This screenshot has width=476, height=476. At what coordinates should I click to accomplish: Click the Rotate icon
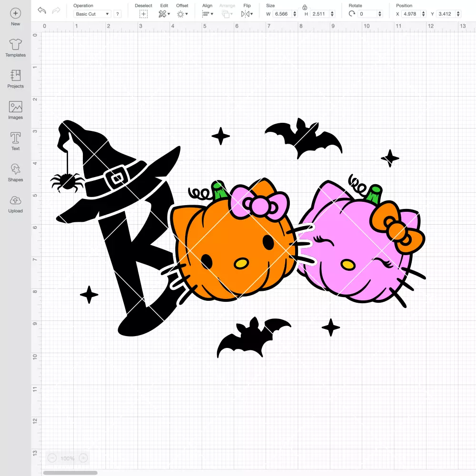coord(352,14)
